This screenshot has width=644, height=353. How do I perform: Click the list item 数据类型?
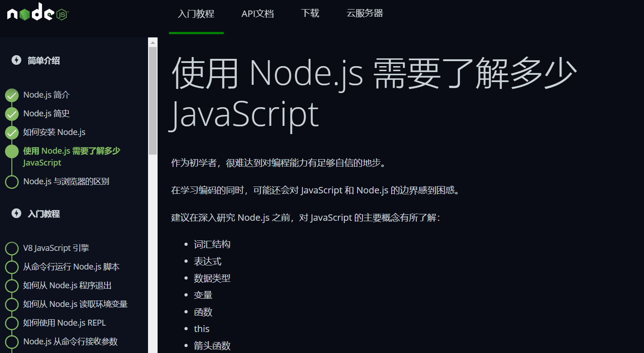pyautogui.click(x=212, y=278)
